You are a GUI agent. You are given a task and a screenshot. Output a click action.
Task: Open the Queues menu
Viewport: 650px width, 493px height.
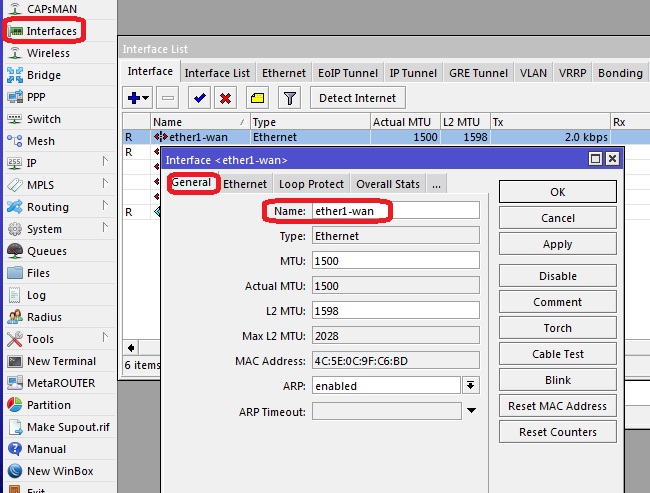46,251
